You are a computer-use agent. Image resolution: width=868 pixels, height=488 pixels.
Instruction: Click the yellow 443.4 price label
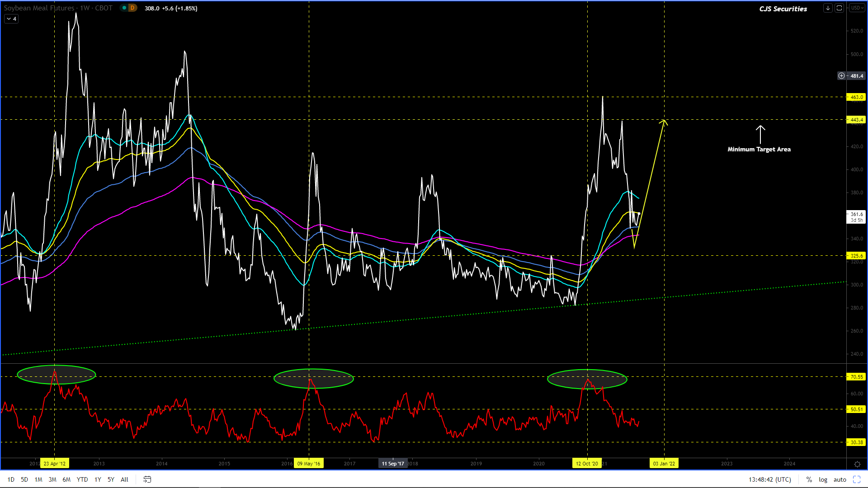[x=856, y=120]
